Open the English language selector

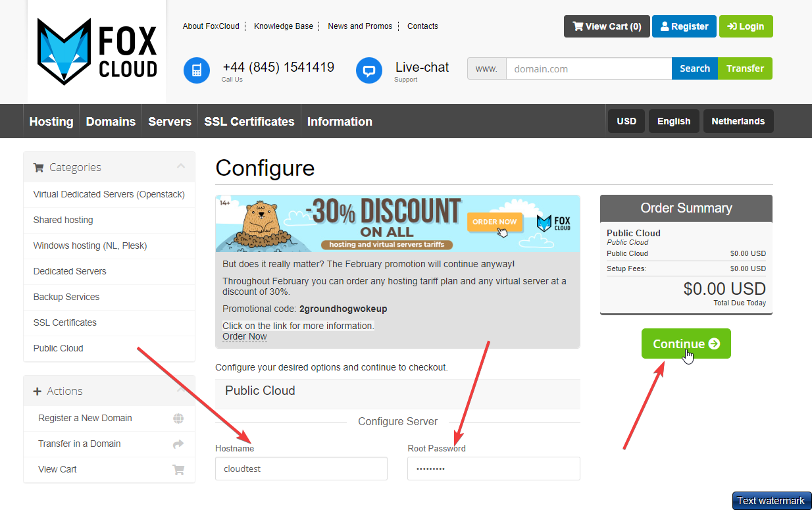674,121
